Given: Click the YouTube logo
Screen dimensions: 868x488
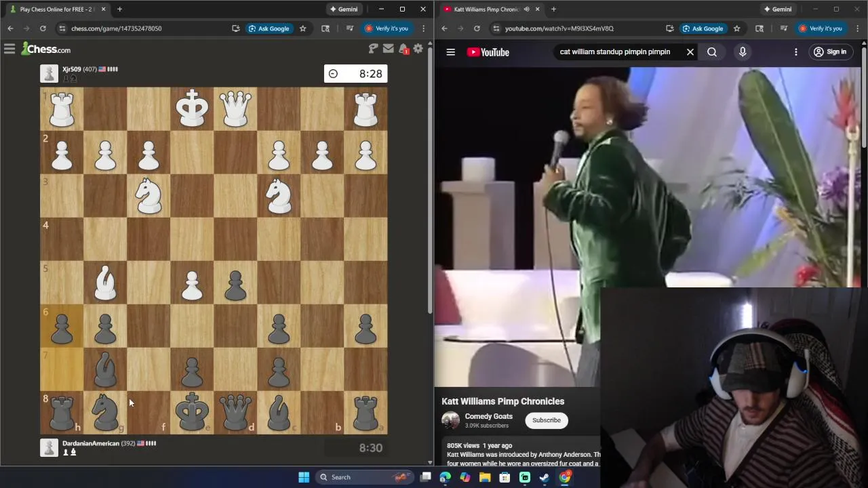Looking at the screenshot, I should (488, 52).
